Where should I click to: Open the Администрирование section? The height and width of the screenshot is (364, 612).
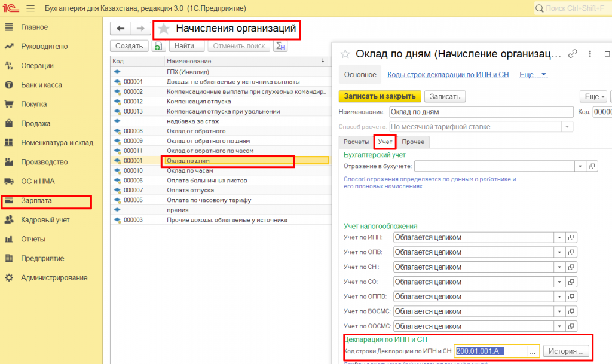[54, 278]
